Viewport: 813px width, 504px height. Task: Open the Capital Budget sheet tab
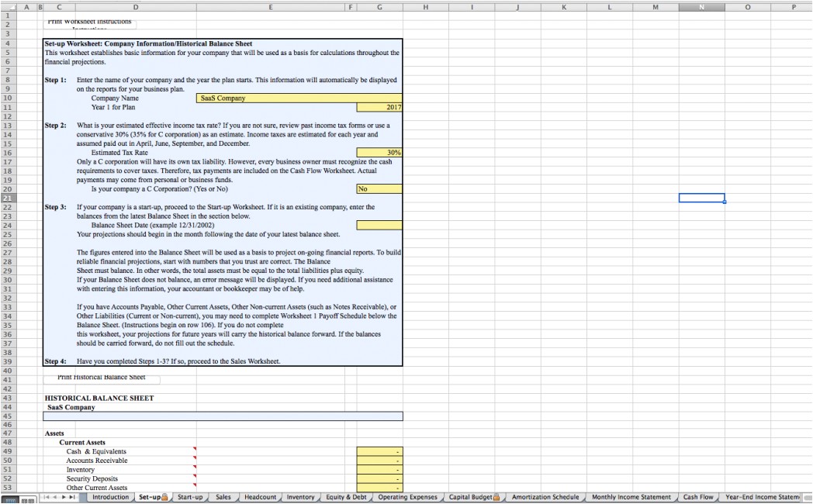[x=473, y=497]
